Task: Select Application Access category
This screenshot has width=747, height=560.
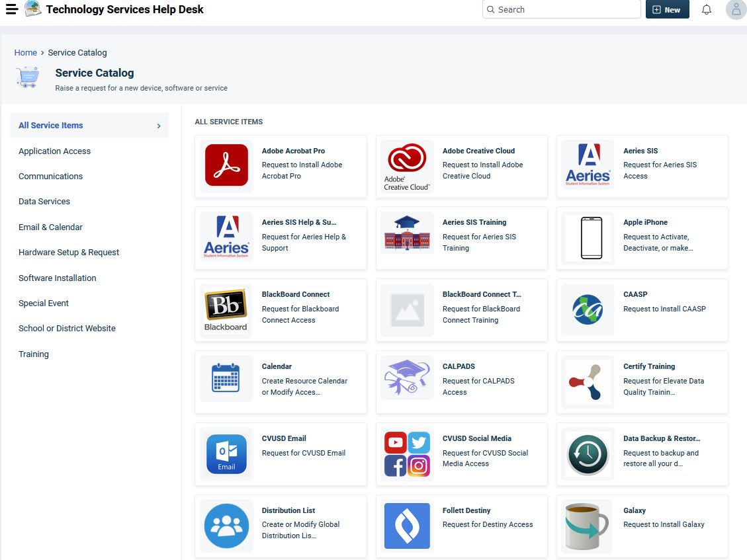Action: point(54,151)
